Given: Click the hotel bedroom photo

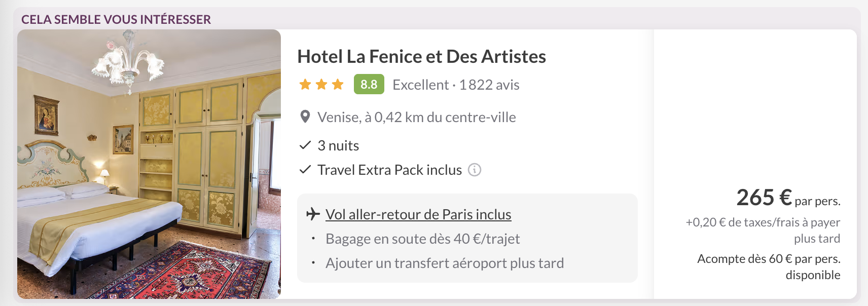Looking at the screenshot, I should [149, 164].
